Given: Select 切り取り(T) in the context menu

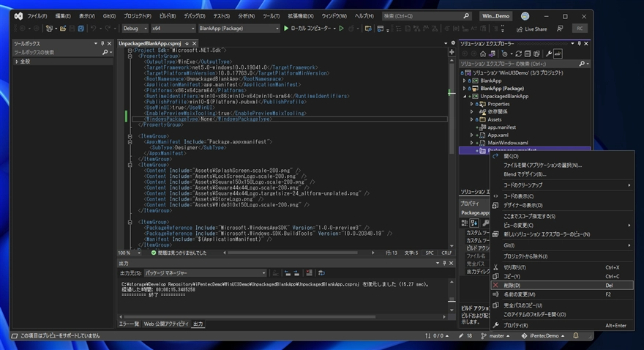Looking at the screenshot, I should point(562,267).
